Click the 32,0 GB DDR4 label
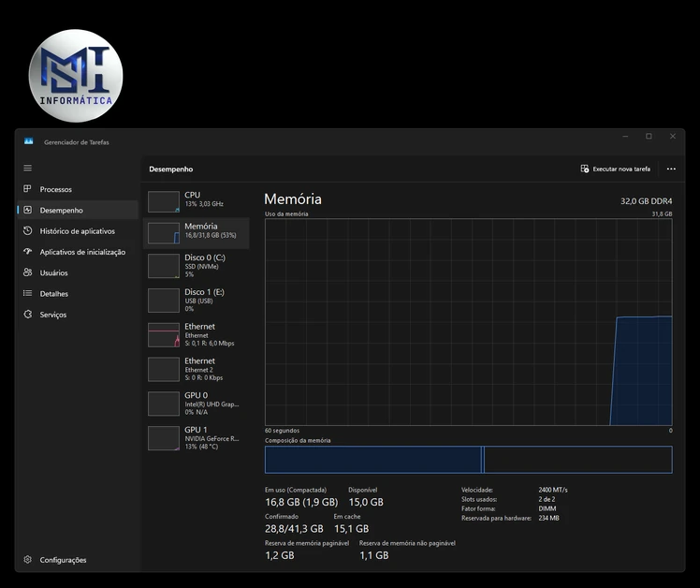The image size is (700, 588). [646, 201]
